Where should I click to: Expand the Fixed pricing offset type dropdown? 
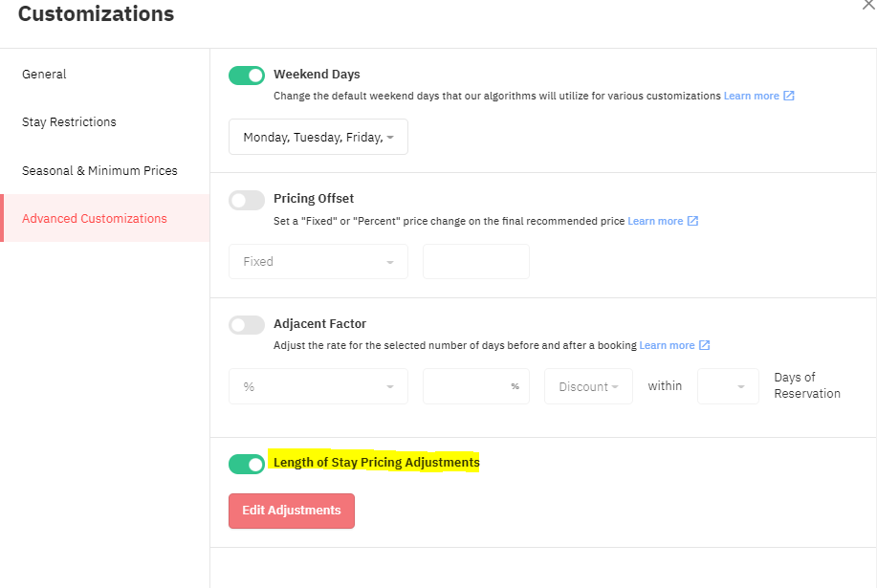pyautogui.click(x=318, y=262)
